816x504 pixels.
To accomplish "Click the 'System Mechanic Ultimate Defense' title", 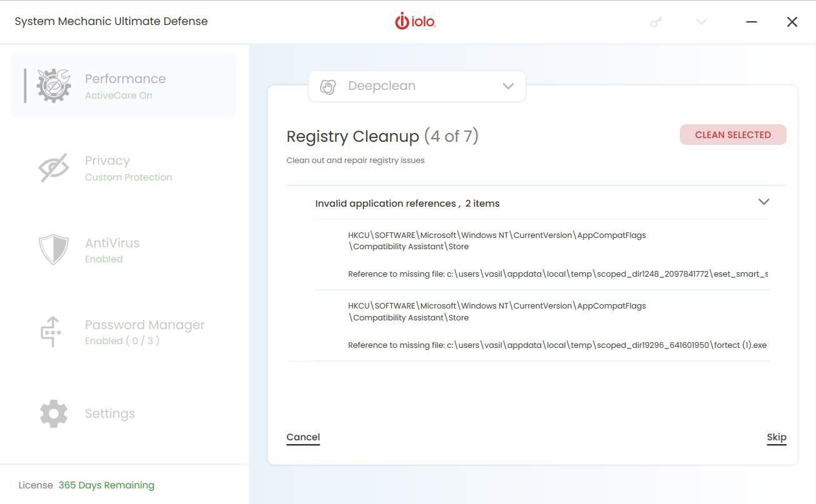I will pyautogui.click(x=111, y=21).
